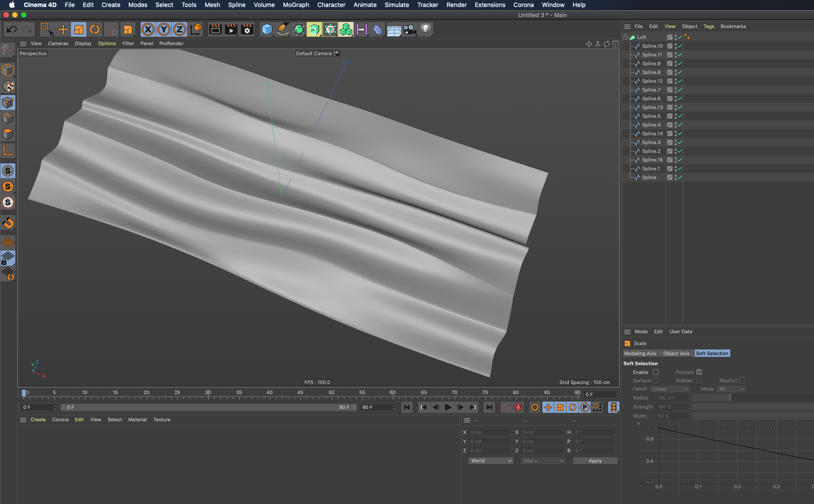
Task: Tick the Restrict checkbox
Action: [742, 381]
